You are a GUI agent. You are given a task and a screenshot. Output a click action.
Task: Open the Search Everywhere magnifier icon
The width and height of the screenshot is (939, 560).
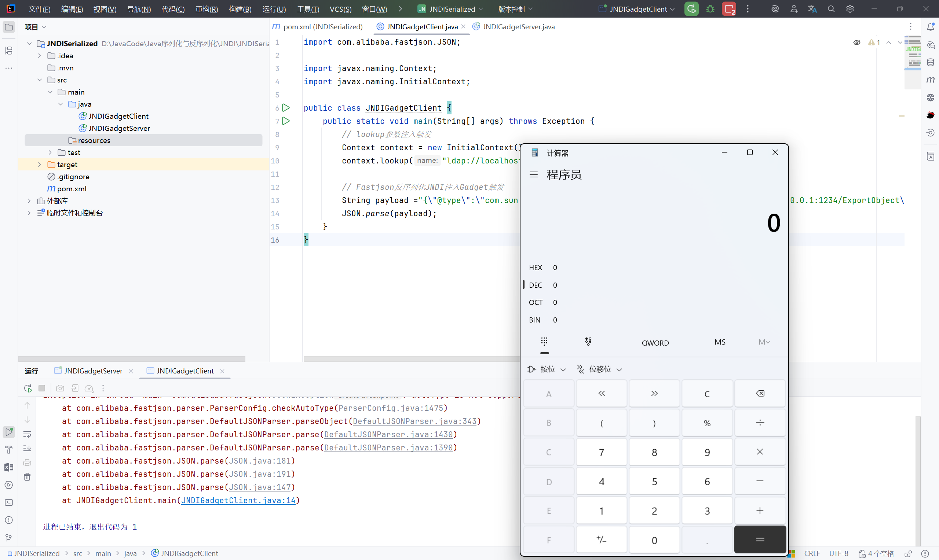tap(831, 9)
